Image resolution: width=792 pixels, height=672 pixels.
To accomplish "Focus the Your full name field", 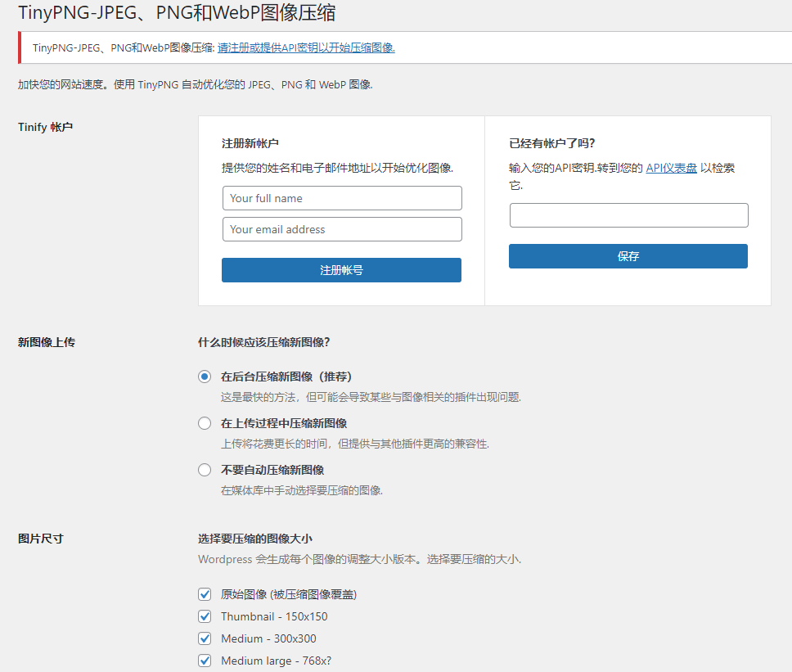I will [x=342, y=198].
